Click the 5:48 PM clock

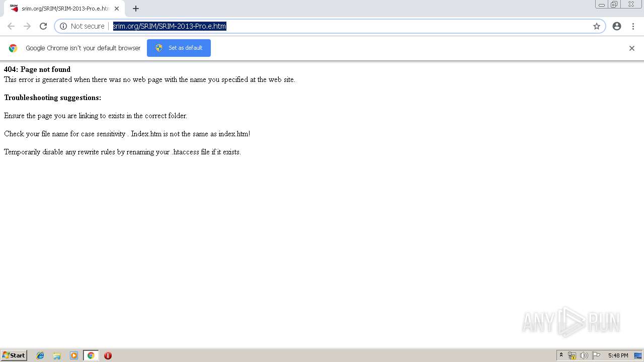[618, 355]
